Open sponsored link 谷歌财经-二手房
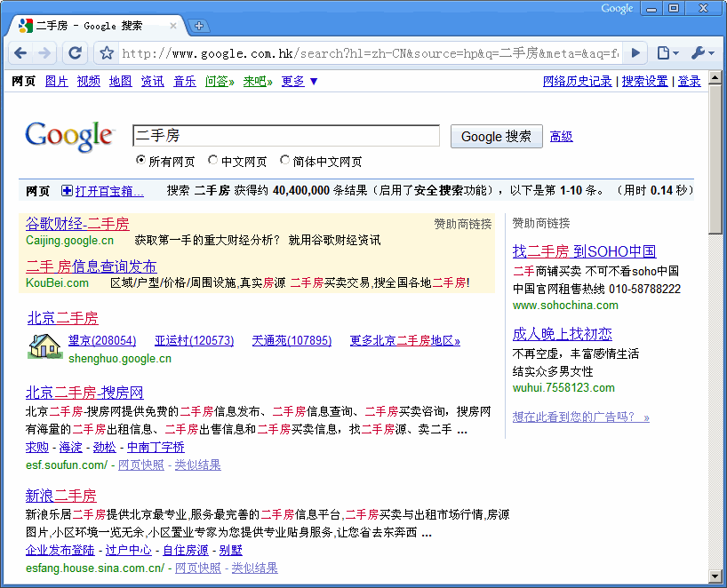Screen dimensions: 727x588 tap(77, 224)
